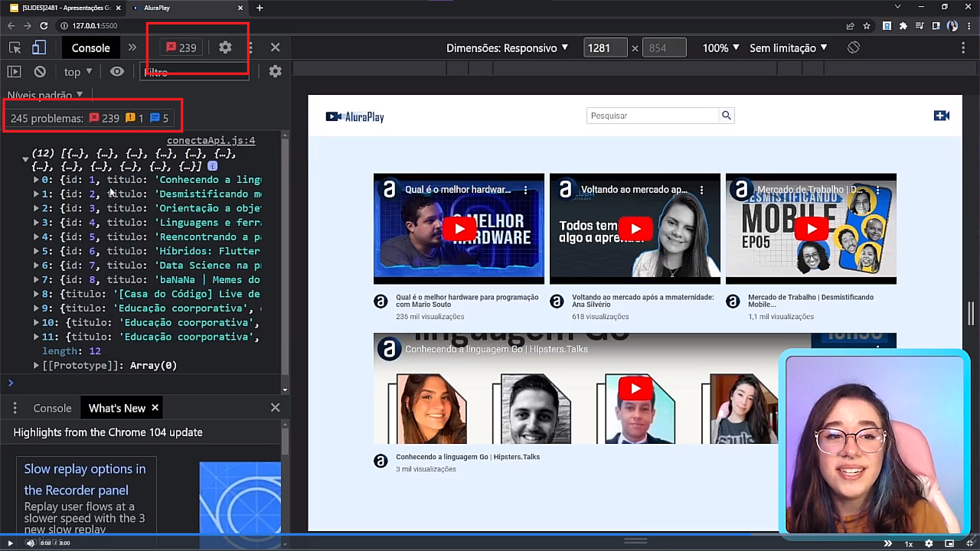Open the Console tab in DevTools
This screenshot has width=980, height=551.
pyautogui.click(x=91, y=48)
